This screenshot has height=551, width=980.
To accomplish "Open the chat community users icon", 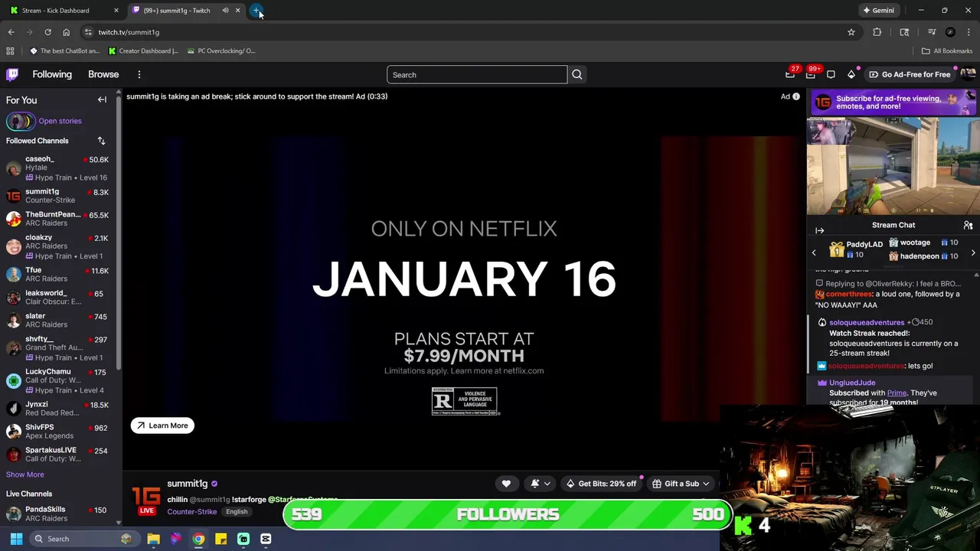I will 968,225.
